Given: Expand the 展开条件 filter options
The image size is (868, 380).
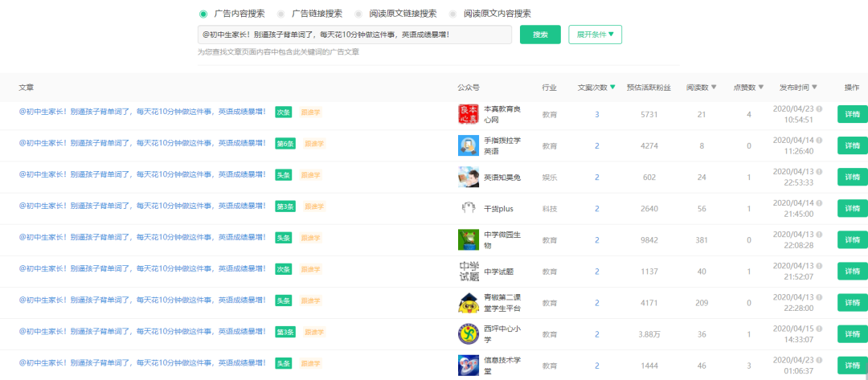Looking at the screenshot, I should [x=595, y=35].
